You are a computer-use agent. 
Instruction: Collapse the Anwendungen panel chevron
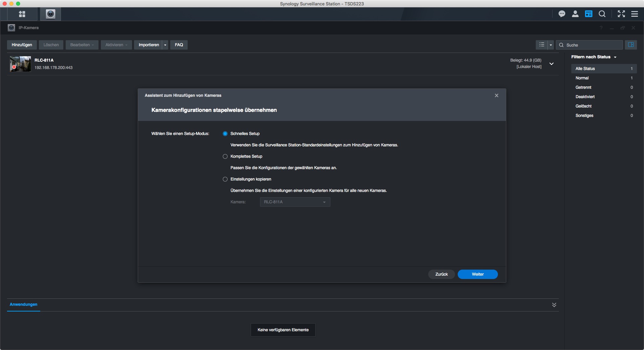click(x=554, y=305)
